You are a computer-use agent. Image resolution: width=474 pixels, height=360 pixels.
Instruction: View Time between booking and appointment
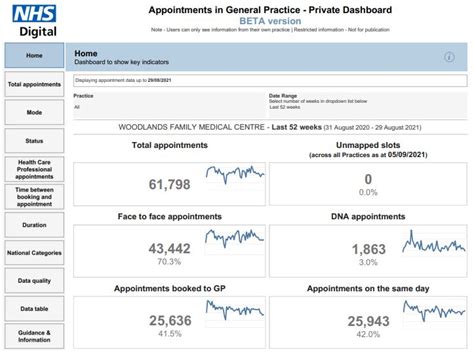click(x=34, y=197)
